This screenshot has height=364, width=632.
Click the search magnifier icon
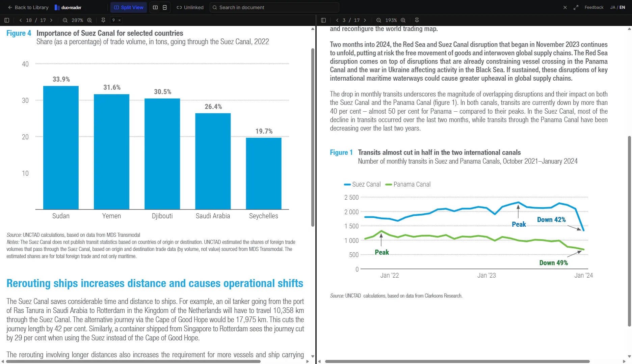click(215, 7)
